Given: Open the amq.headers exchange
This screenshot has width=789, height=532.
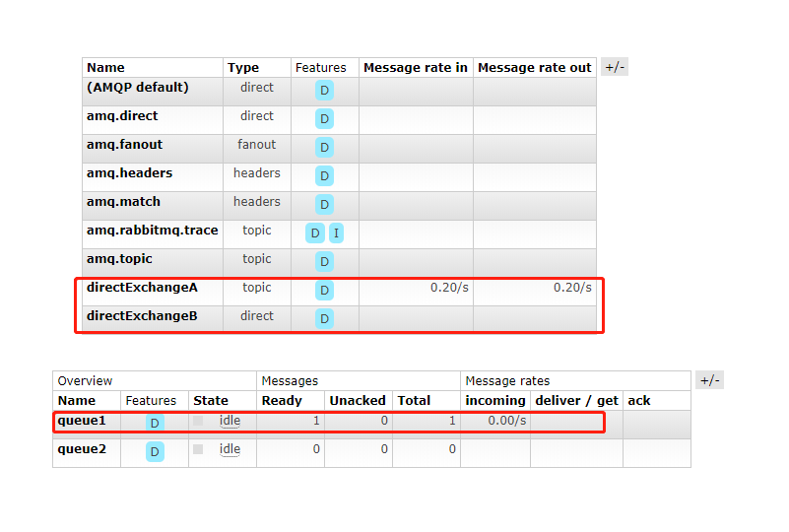Looking at the screenshot, I should [129, 173].
